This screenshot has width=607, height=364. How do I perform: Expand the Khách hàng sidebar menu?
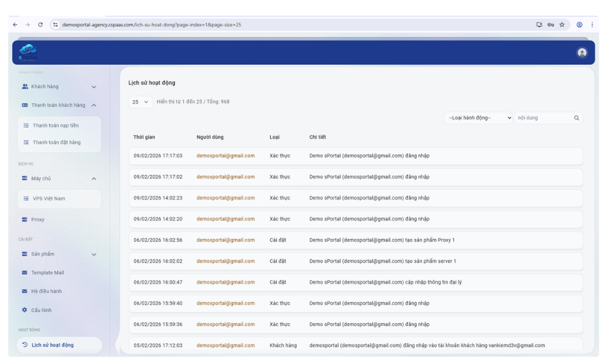coord(59,87)
